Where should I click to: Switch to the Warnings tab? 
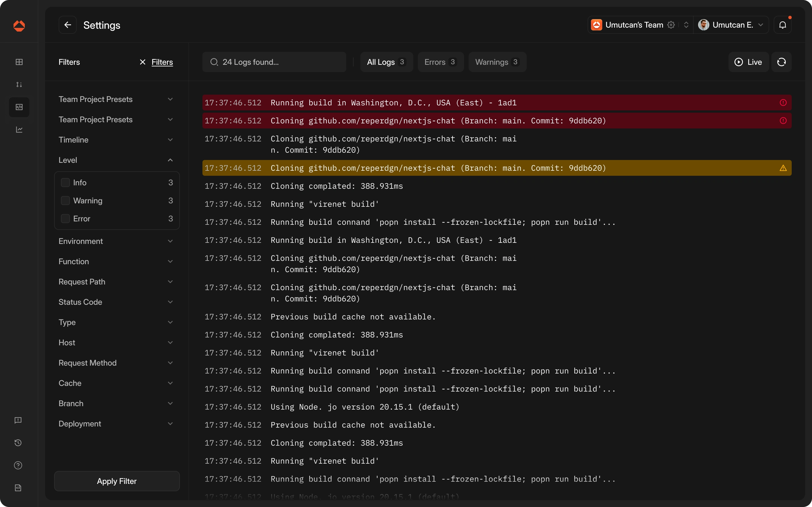tap(497, 62)
